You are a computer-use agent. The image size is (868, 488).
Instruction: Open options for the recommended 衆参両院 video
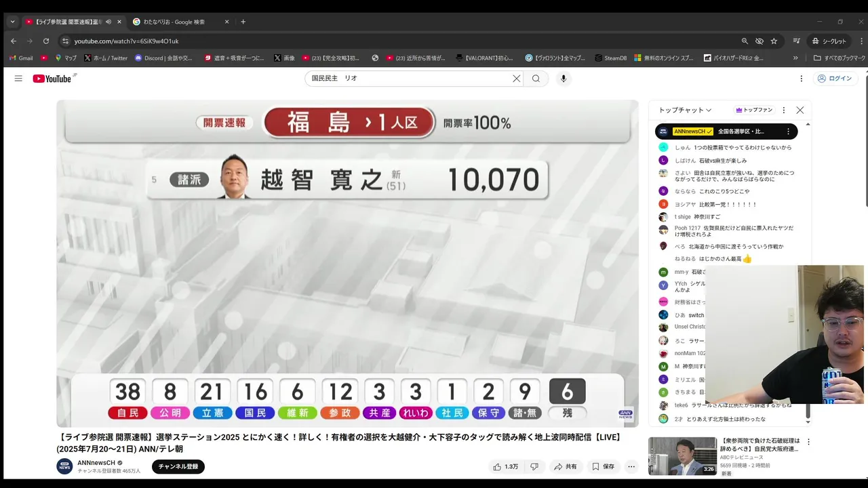click(808, 442)
